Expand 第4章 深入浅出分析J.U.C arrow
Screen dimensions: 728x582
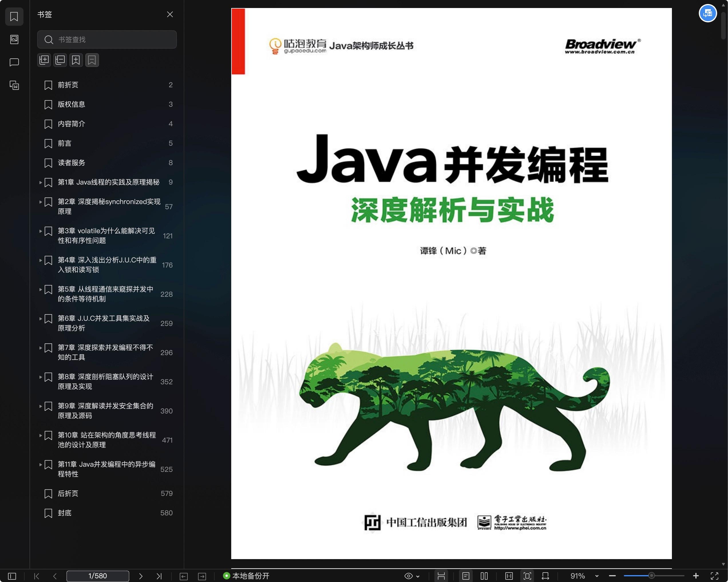(41, 260)
